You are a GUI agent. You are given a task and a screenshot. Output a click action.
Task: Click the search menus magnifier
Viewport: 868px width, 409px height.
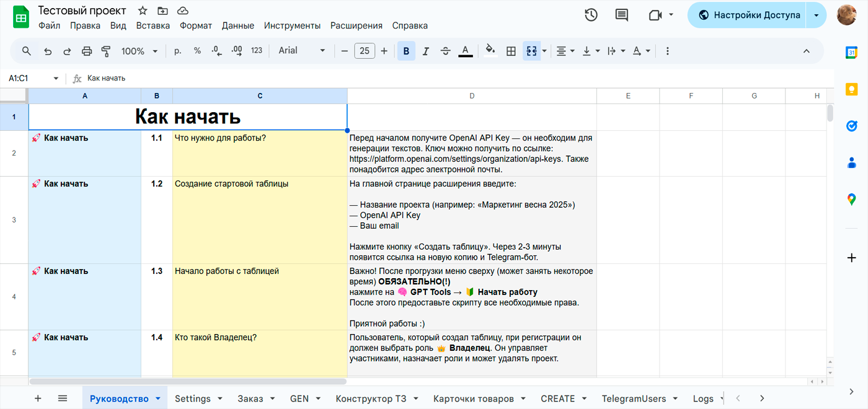pos(27,51)
